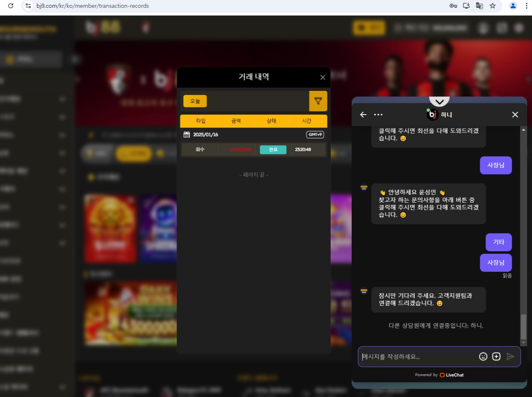532x397 pixels.
Task: Open the GMT+9 timezone selector
Action: [x=315, y=135]
